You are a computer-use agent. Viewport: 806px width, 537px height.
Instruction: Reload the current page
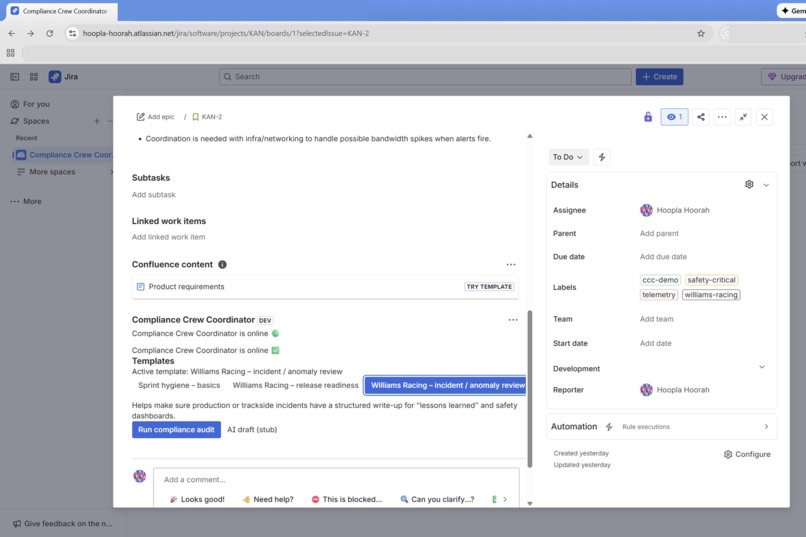[49, 33]
